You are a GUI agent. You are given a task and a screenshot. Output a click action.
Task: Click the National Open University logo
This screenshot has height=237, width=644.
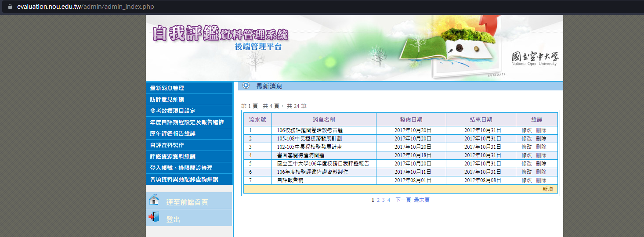(535, 58)
